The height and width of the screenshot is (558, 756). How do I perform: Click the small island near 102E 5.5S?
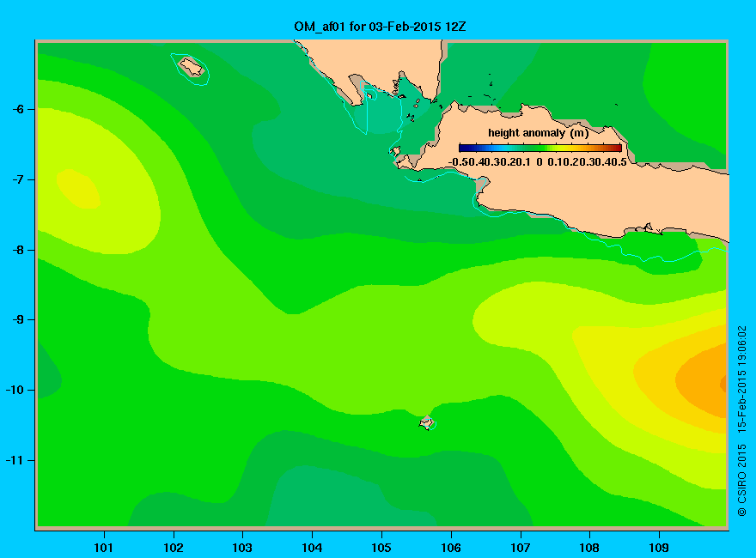pyautogui.click(x=192, y=67)
